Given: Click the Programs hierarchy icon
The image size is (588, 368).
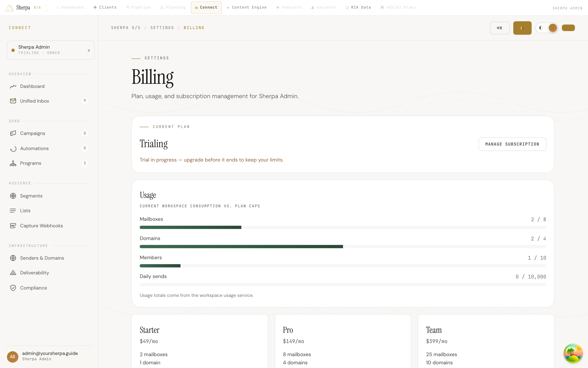Looking at the screenshot, I should [13, 163].
